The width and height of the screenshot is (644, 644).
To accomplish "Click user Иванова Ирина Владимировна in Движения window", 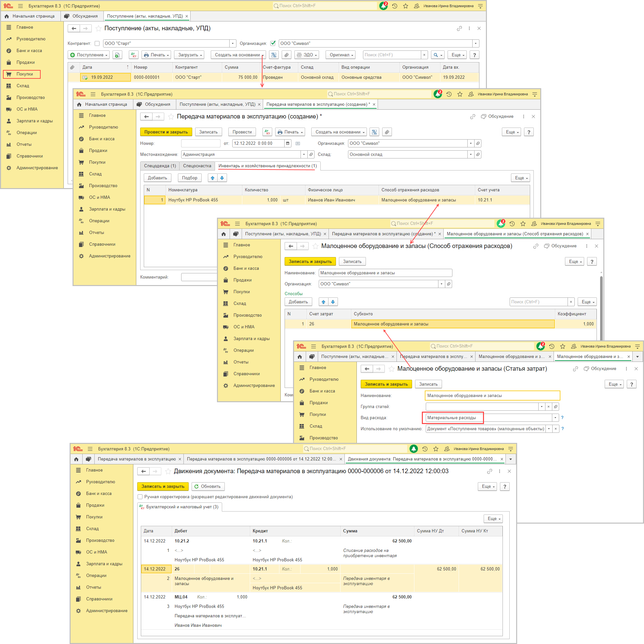I will tap(478, 449).
